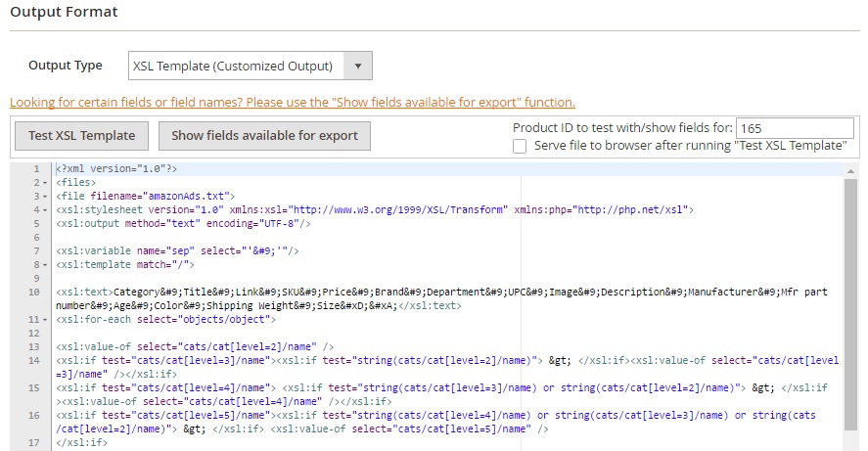Click the editor scrollbar up arrow
This screenshot has height=451, width=868.
[x=850, y=169]
